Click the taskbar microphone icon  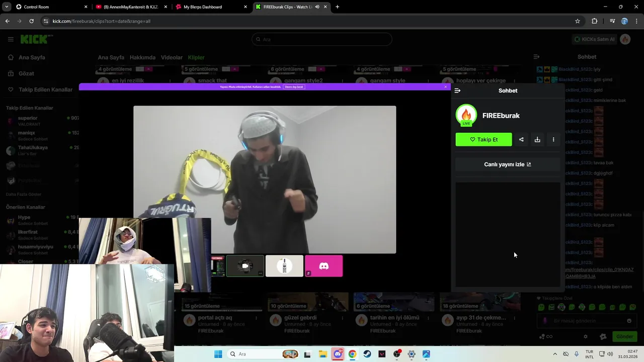pos(577,354)
